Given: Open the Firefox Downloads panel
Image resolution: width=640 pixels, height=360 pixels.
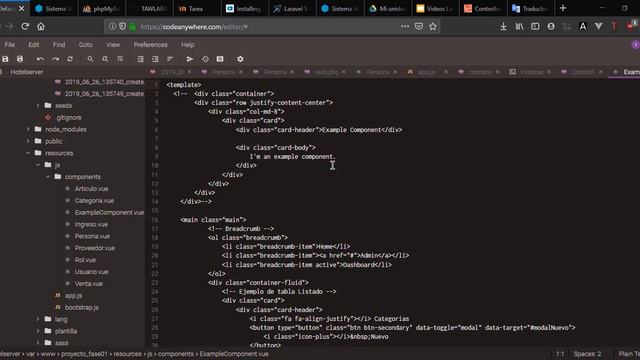Looking at the screenshot, I should click(504, 27).
